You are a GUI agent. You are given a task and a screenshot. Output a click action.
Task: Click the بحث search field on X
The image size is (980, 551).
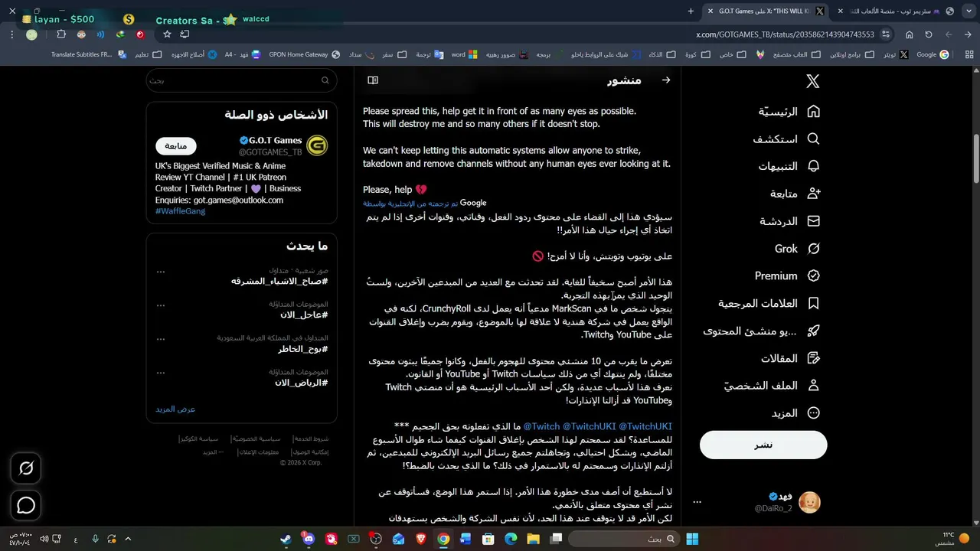pyautogui.click(x=241, y=80)
